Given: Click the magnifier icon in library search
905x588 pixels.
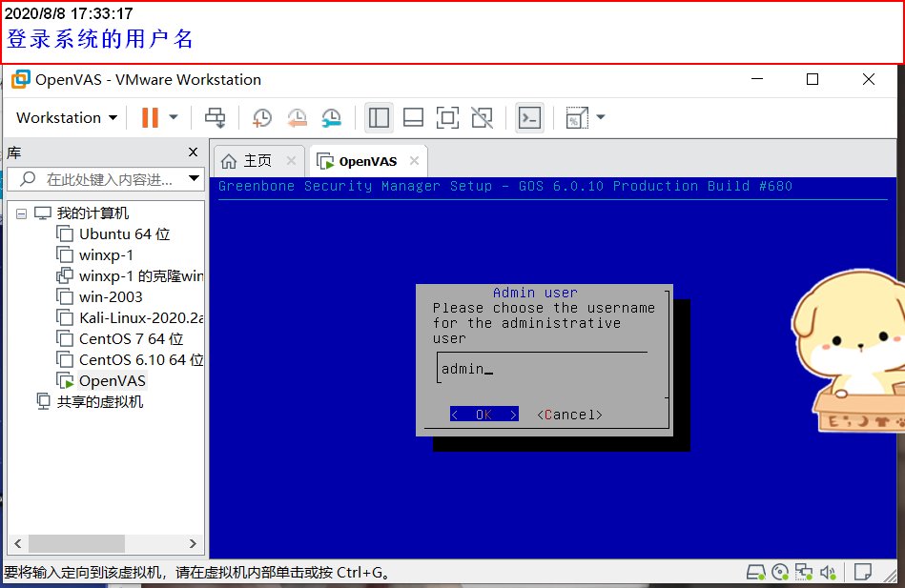Looking at the screenshot, I should point(28,179).
